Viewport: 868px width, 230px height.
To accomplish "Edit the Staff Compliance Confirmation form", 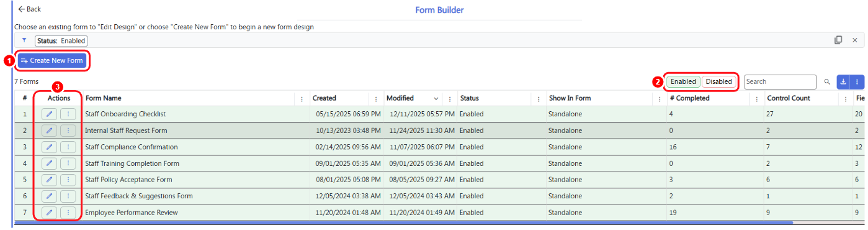I will (x=50, y=147).
